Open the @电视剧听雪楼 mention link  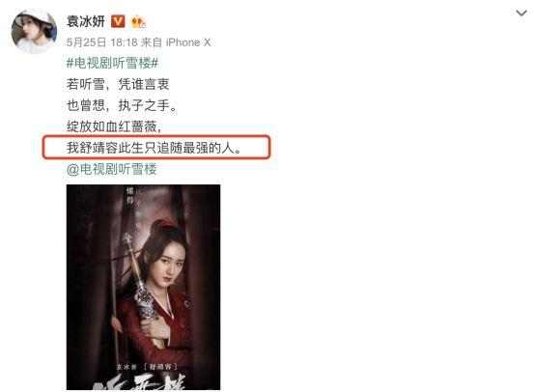pos(112,169)
